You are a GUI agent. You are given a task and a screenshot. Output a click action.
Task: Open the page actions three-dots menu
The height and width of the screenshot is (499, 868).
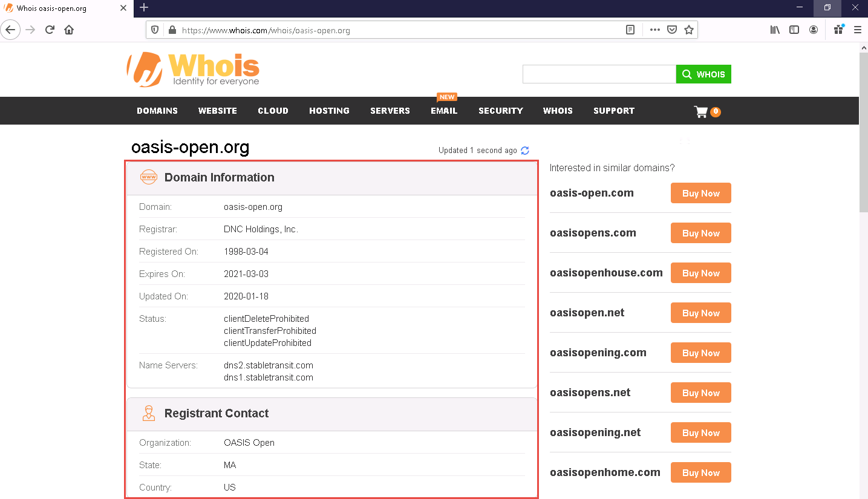coord(654,30)
